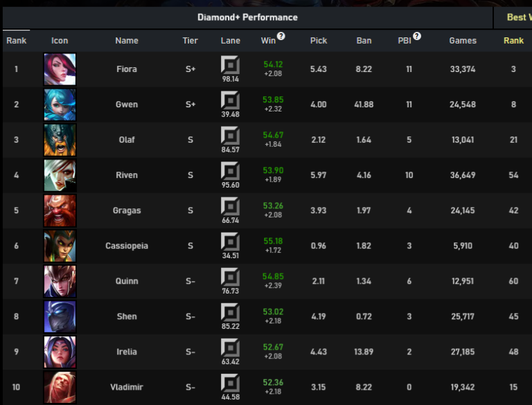Viewport: 532px width, 405px height.
Task: Open Gwen's champion portrait
Action: 60,105
